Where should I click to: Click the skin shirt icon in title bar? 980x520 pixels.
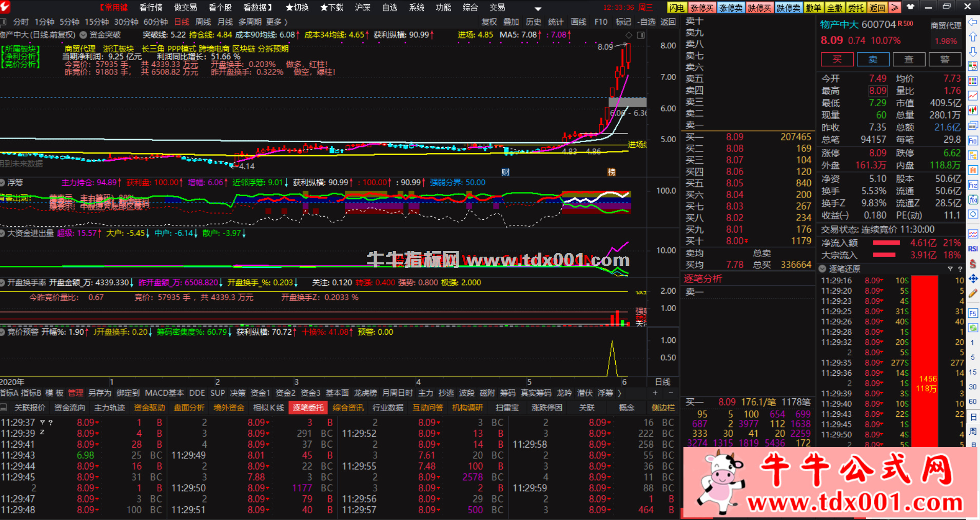click(x=911, y=7)
